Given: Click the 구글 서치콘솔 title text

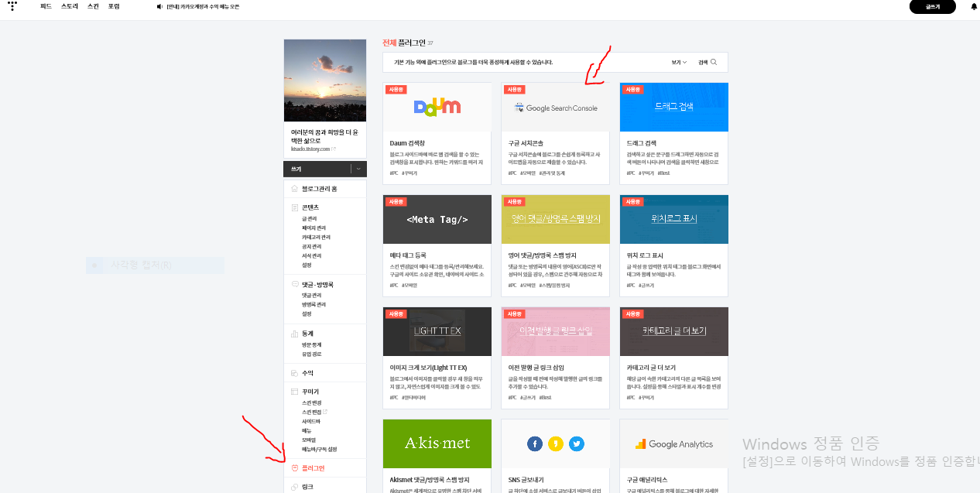Looking at the screenshot, I should click(526, 143).
